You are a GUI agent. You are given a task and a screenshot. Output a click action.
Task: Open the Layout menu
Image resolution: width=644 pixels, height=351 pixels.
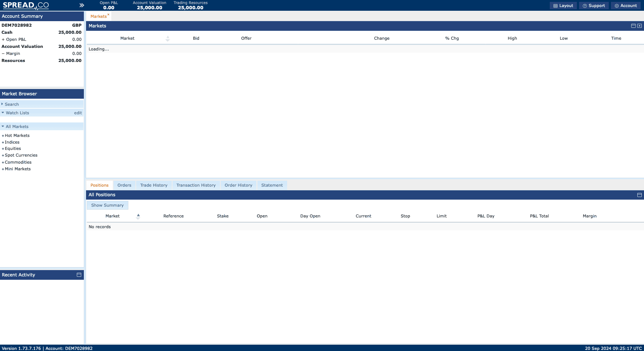point(563,6)
